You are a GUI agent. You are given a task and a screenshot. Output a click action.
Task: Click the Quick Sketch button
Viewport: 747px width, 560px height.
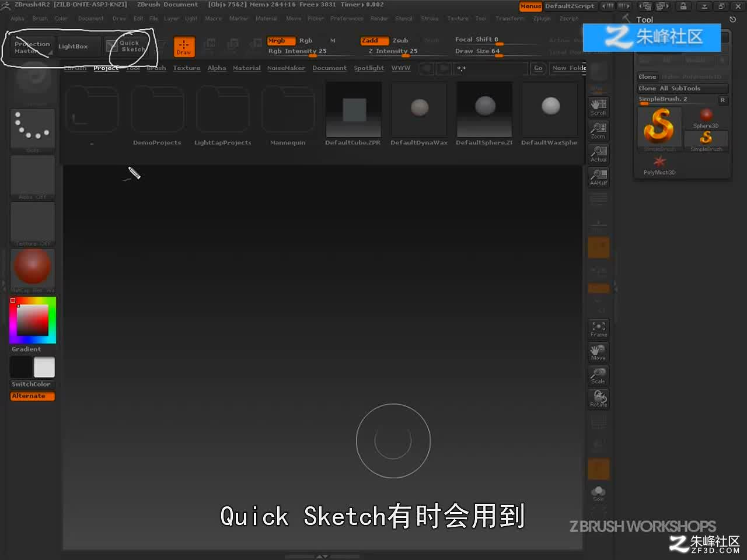pyautogui.click(x=127, y=47)
